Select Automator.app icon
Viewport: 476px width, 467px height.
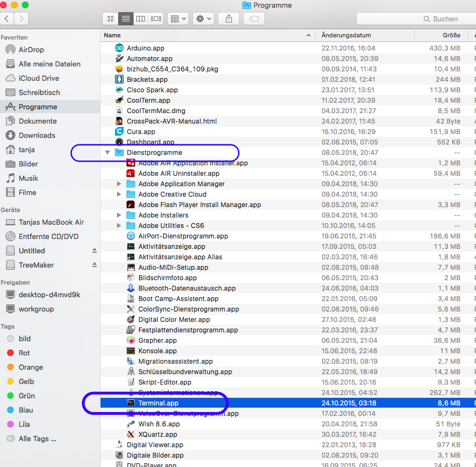[119, 58]
